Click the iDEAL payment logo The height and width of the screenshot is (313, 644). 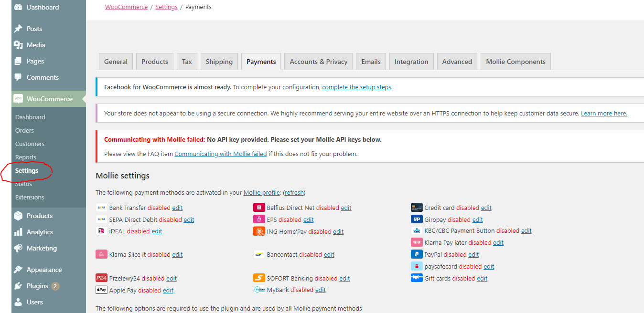coord(101,231)
